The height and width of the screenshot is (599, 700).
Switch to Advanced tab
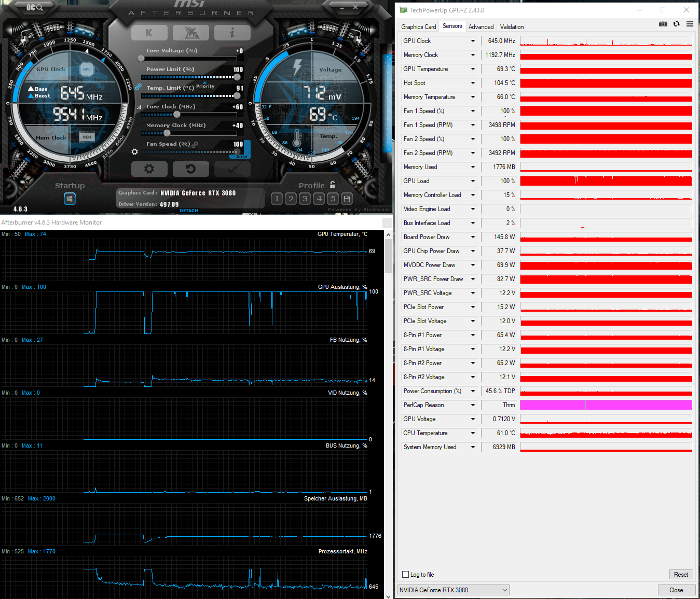[x=481, y=27]
